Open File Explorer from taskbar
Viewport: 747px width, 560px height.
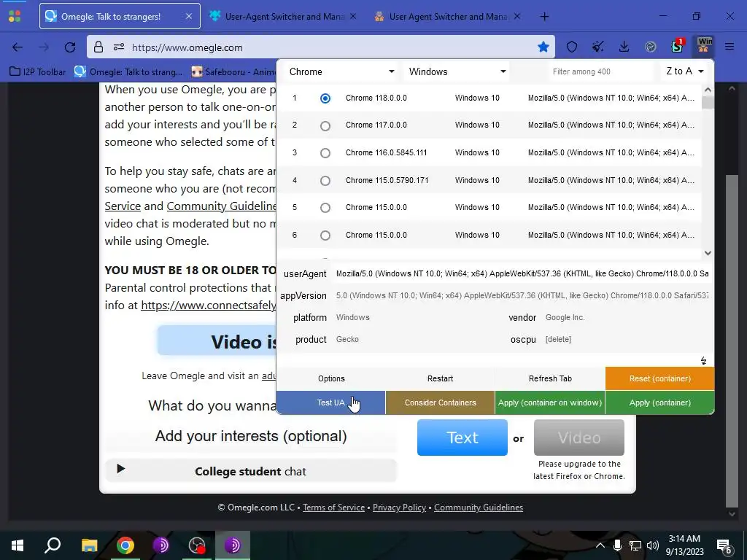click(x=89, y=545)
